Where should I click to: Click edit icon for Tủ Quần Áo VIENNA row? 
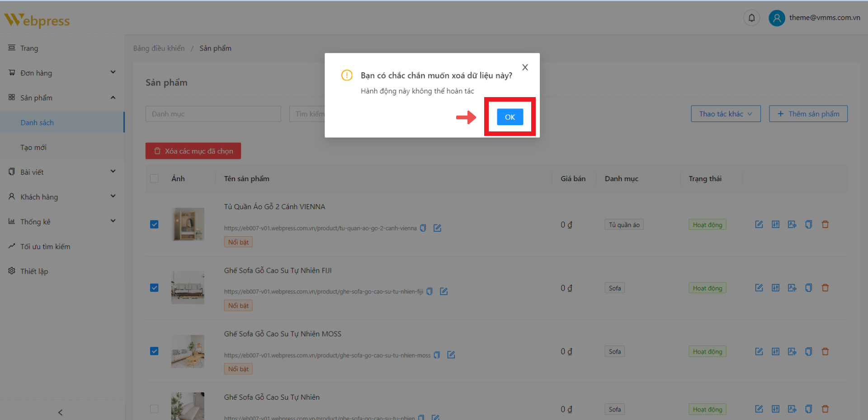[759, 224]
